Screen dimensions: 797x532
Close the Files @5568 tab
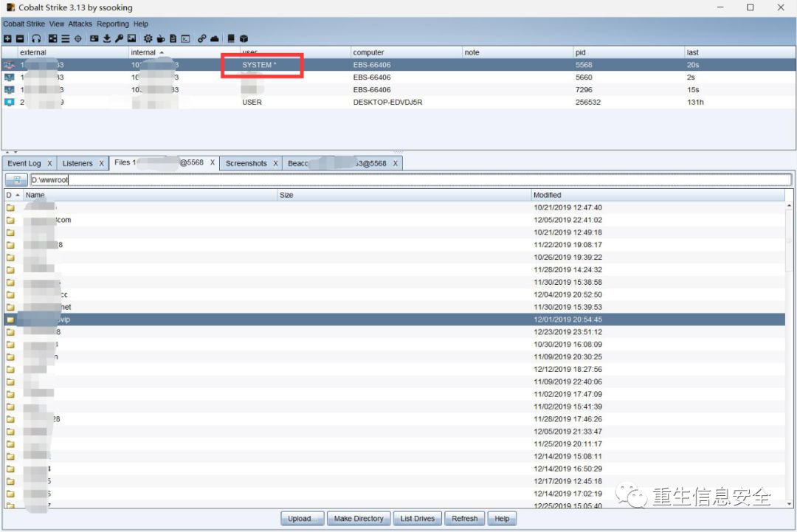(x=213, y=162)
